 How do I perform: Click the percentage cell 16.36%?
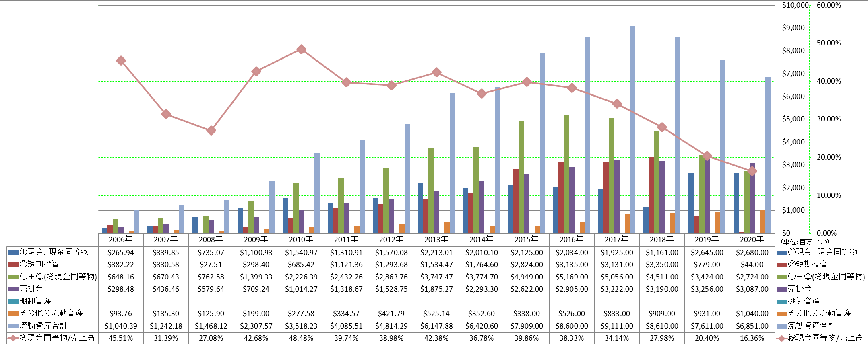point(752,338)
